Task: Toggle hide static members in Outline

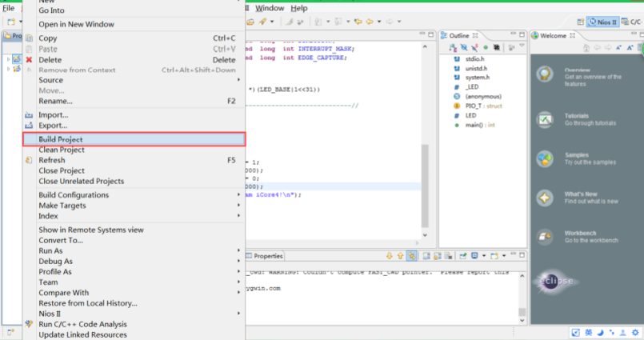Action: tap(474, 48)
